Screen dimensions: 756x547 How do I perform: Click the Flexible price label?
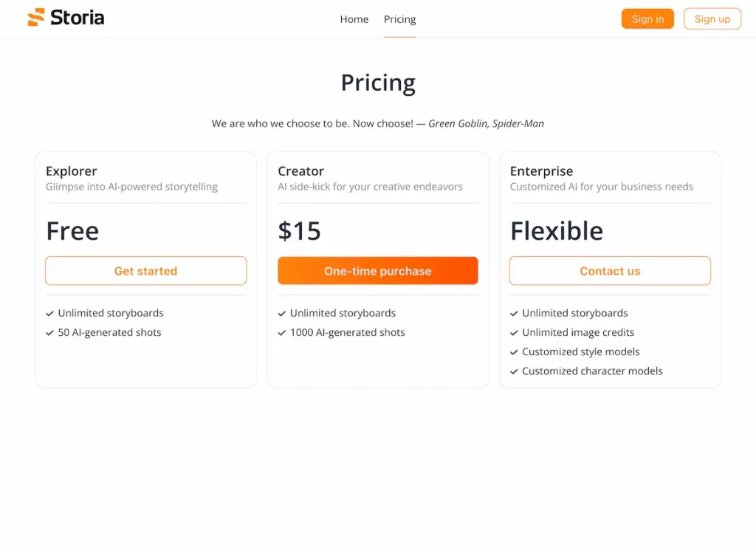click(x=557, y=231)
